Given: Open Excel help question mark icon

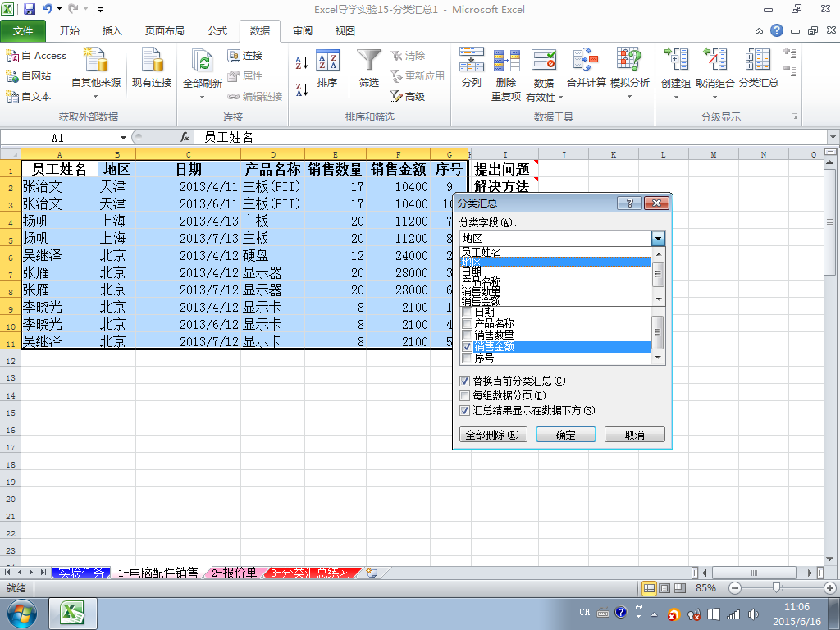Looking at the screenshot, I should 777,30.
